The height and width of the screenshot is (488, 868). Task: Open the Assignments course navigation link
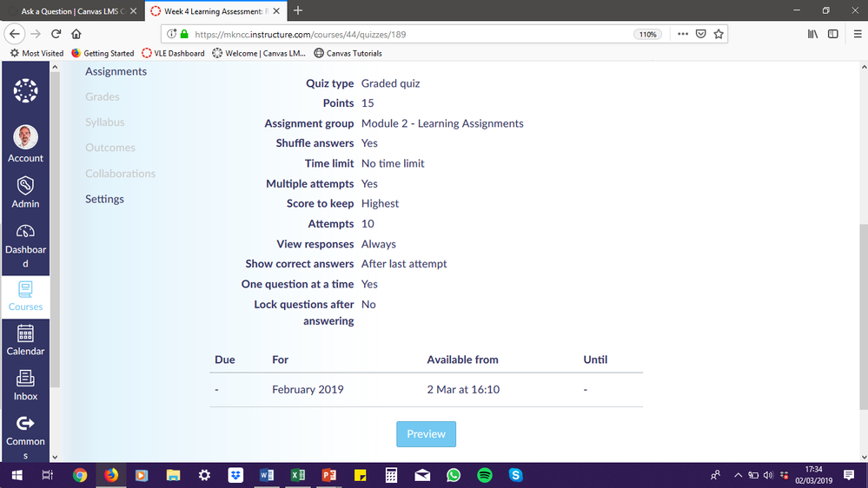pos(116,71)
